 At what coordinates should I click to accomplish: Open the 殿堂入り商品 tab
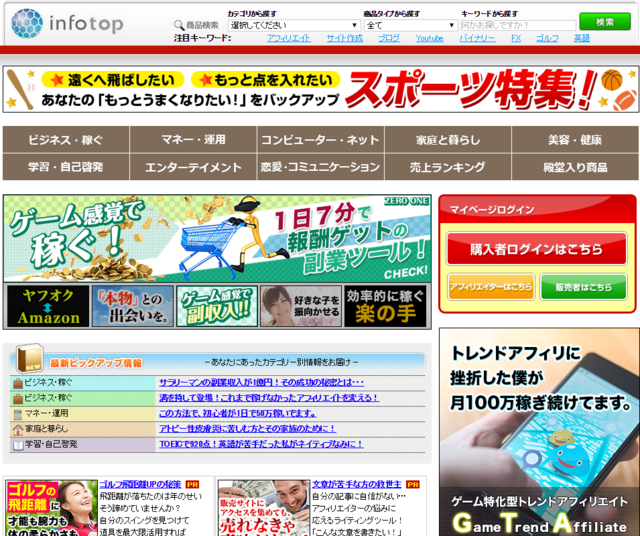(x=575, y=167)
